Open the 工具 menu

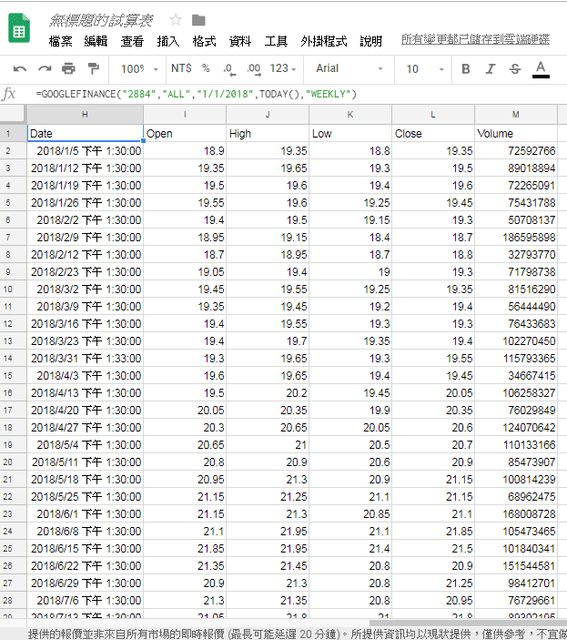pyautogui.click(x=276, y=41)
